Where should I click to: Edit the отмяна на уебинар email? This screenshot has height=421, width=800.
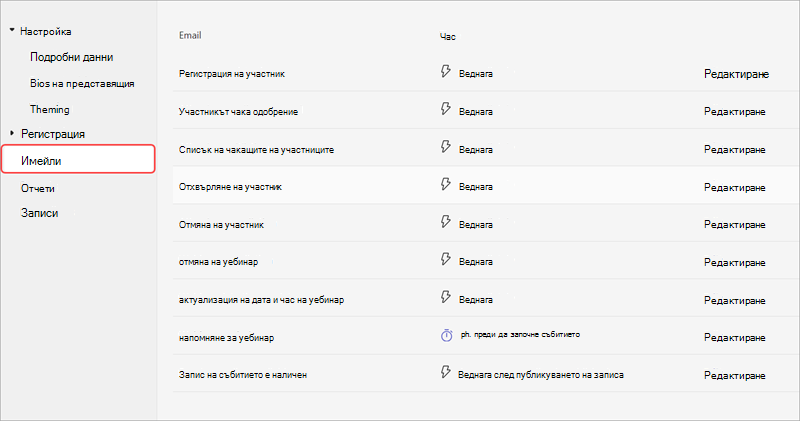pos(735,262)
